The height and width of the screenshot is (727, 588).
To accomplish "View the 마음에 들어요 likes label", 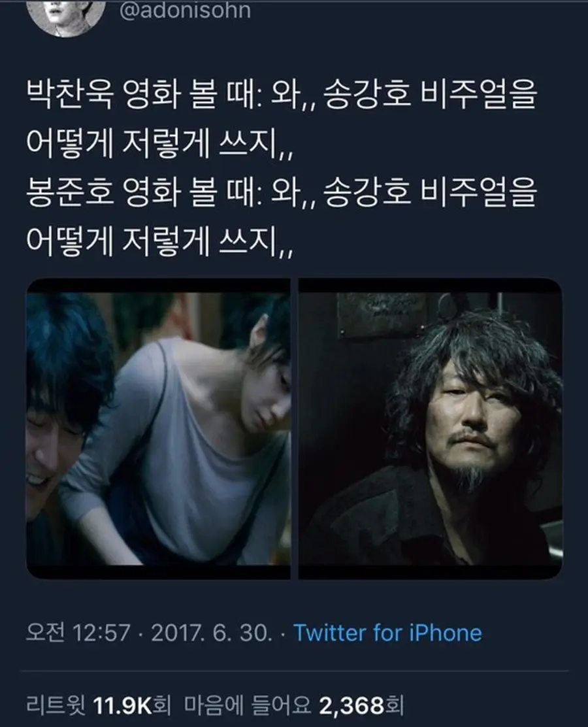I will (248, 705).
